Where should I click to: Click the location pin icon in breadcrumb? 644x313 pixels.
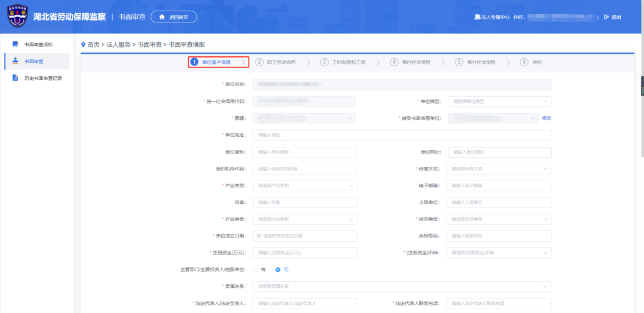click(x=83, y=44)
